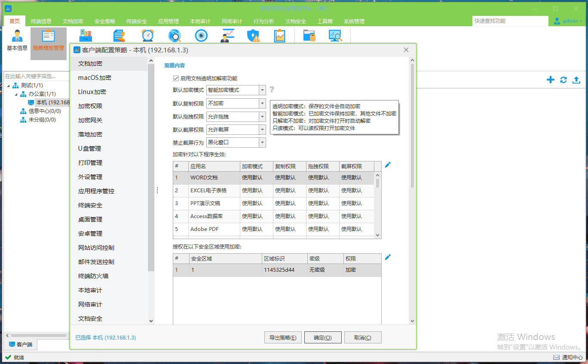Open the 默认加密模式 dropdown
The image size is (588, 364).
262,90
